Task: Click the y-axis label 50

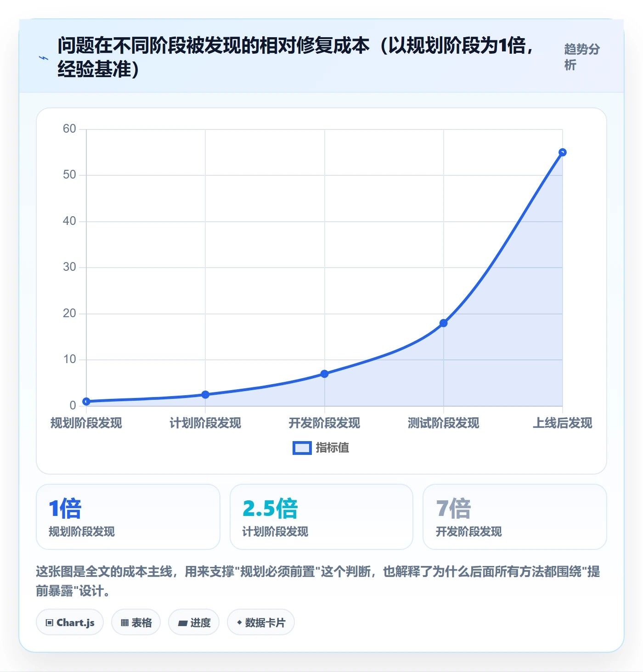Action: pyautogui.click(x=69, y=175)
